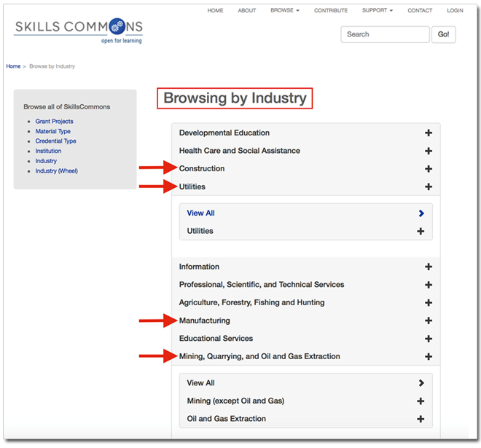Screen dimensions: 481x448
Task: Click the black chevron beside View All under Mining
Action: tap(421, 383)
